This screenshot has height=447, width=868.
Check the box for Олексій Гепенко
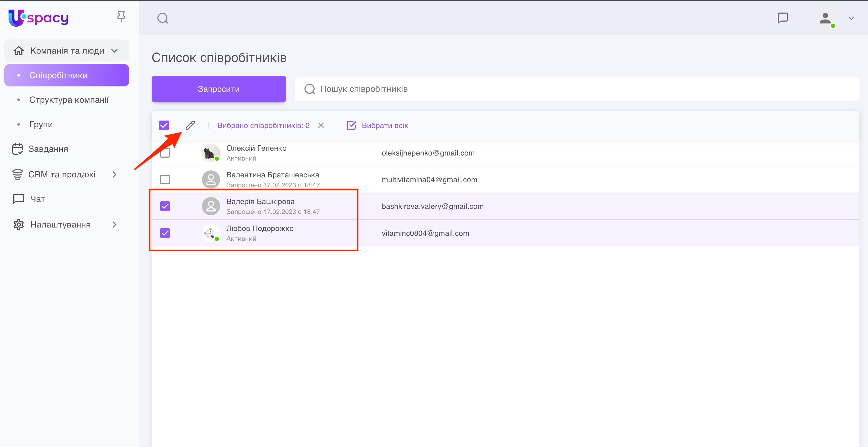coord(165,153)
